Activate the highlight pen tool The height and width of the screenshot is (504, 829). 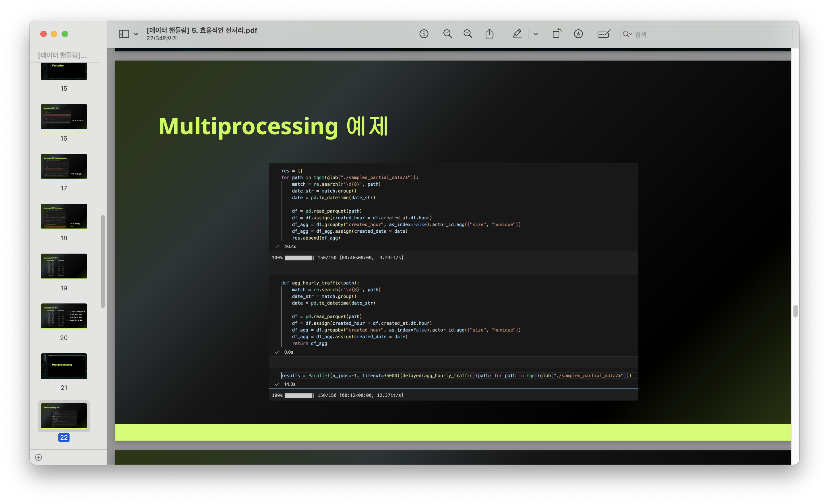(x=517, y=34)
